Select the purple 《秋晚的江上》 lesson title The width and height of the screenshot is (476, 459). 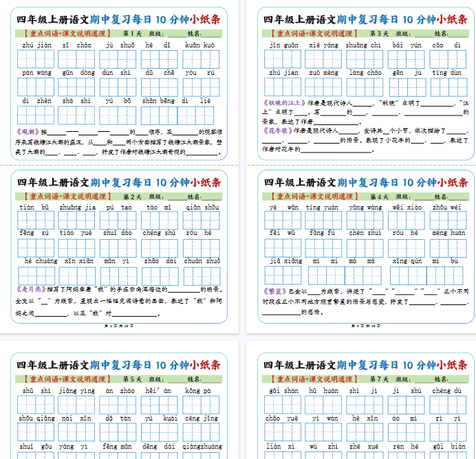point(284,103)
